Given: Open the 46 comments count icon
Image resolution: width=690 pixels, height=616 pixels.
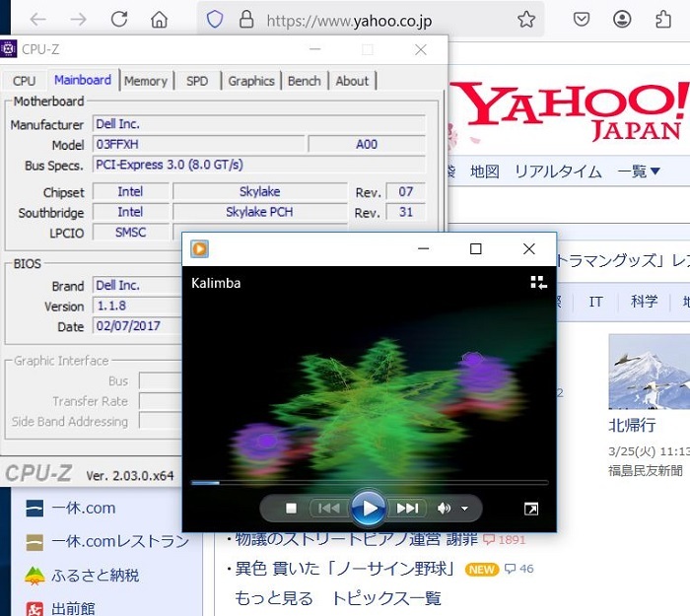Looking at the screenshot, I should tap(518, 569).
